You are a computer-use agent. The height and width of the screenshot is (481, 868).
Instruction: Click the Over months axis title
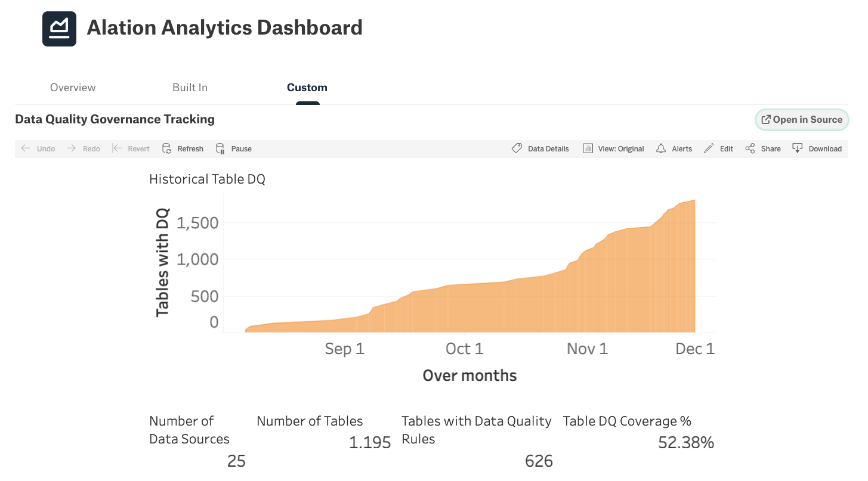[469, 376]
